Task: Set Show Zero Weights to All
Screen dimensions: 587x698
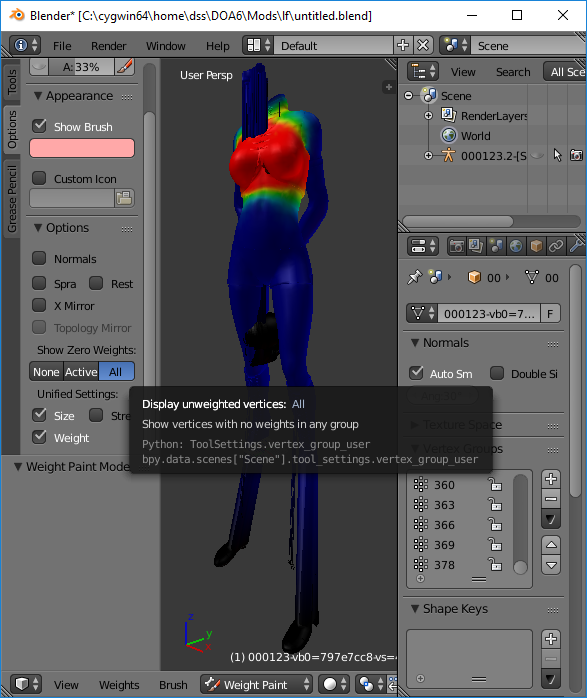Action: pyautogui.click(x=117, y=372)
